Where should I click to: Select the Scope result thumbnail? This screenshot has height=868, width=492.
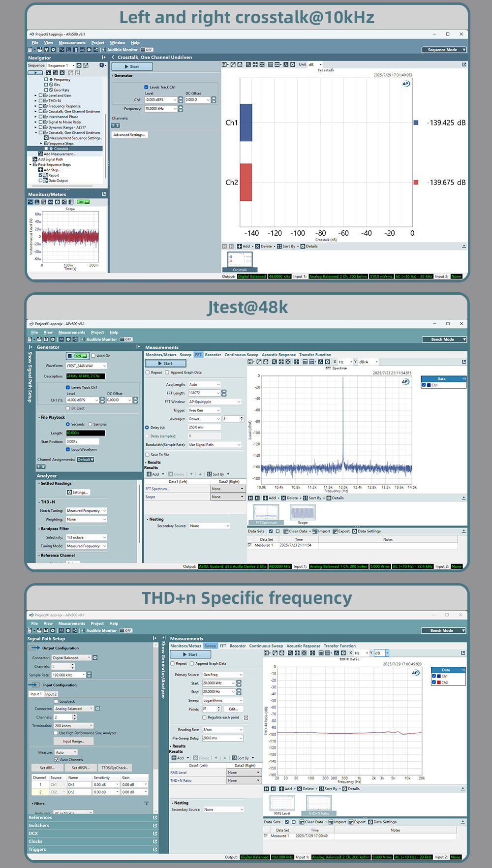tap(303, 514)
